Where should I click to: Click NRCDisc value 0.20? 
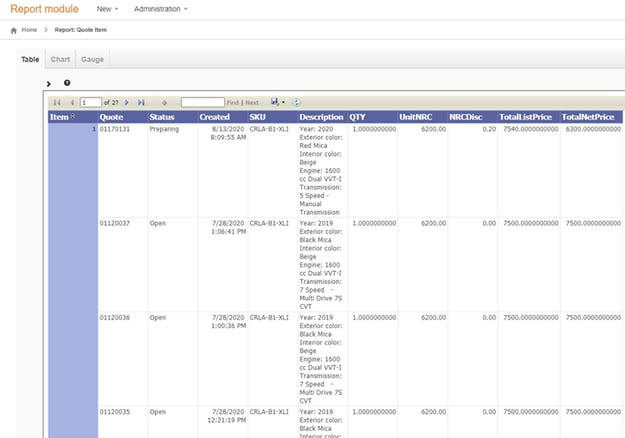point(489,129)
